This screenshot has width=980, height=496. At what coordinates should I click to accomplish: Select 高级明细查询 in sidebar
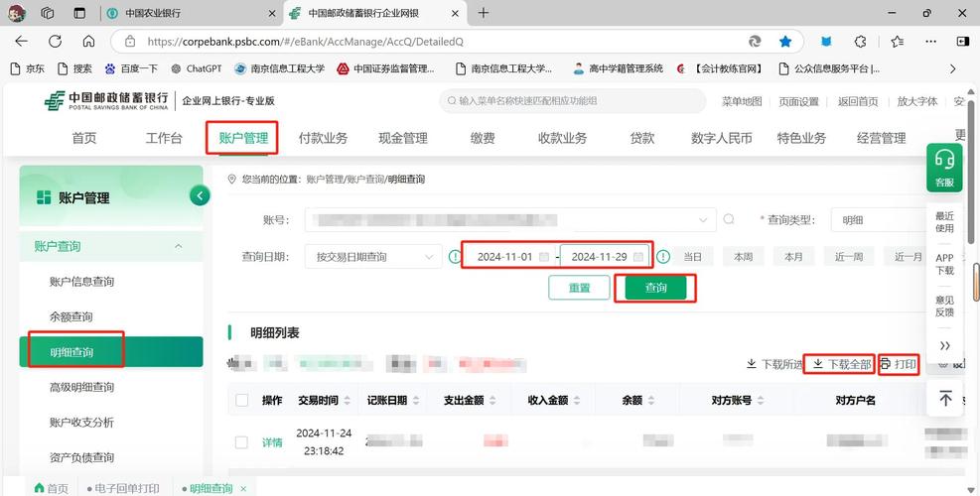coord(82,387)
